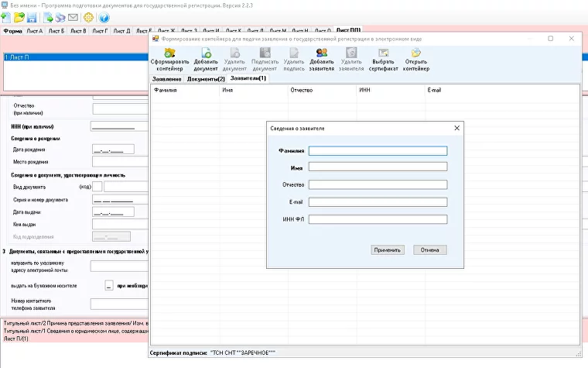Open the Лист В tab
The image size is (588, 368).
[78, 31]
